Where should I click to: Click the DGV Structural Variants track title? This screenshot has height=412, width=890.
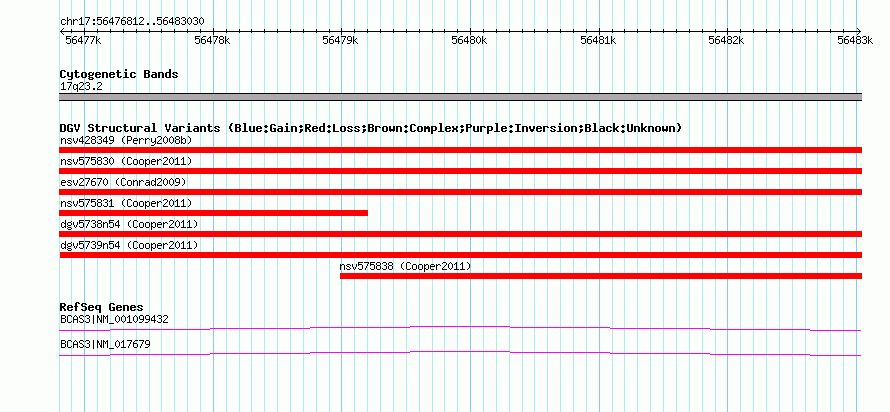coord(371,128)
